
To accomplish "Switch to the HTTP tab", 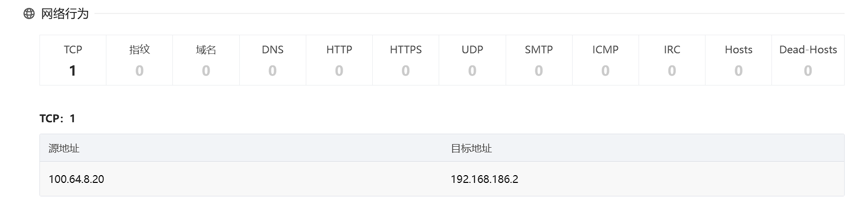I will [x=339, y=60].
